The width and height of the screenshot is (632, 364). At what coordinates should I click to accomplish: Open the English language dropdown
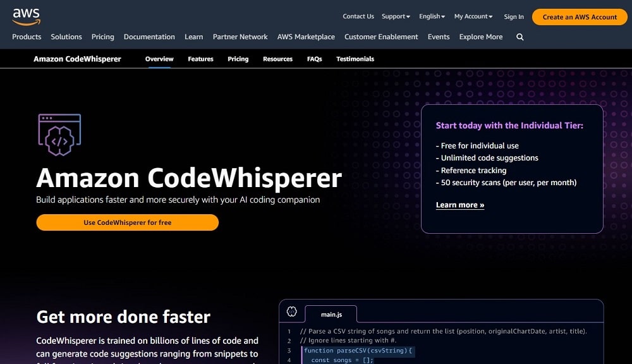432,16
